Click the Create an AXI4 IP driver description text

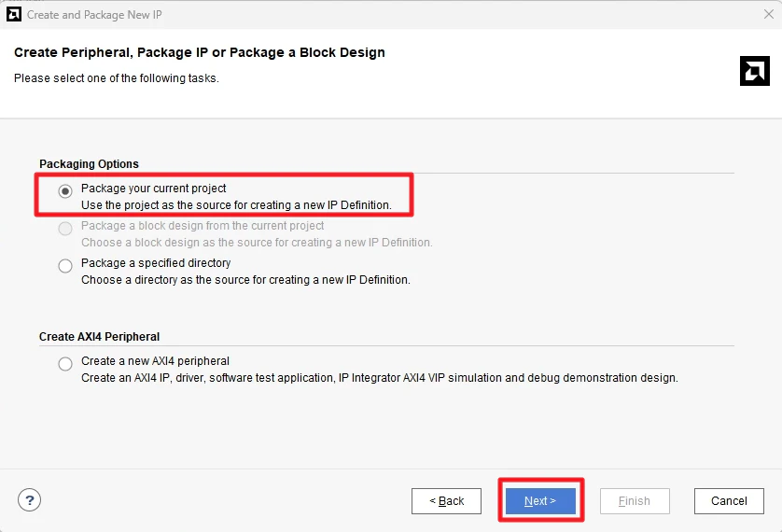click(x=379, y=378)
